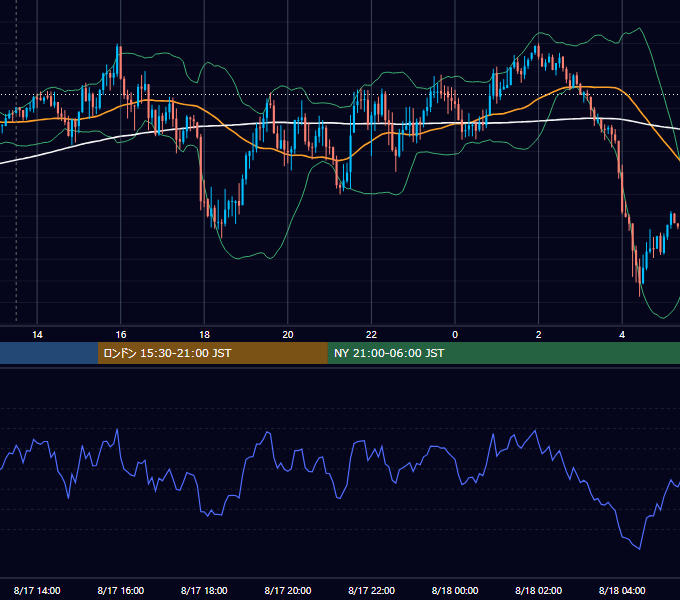Click the 8/17 16:00 time label
The image size is (680, 600).
click(x=121, y=590)
